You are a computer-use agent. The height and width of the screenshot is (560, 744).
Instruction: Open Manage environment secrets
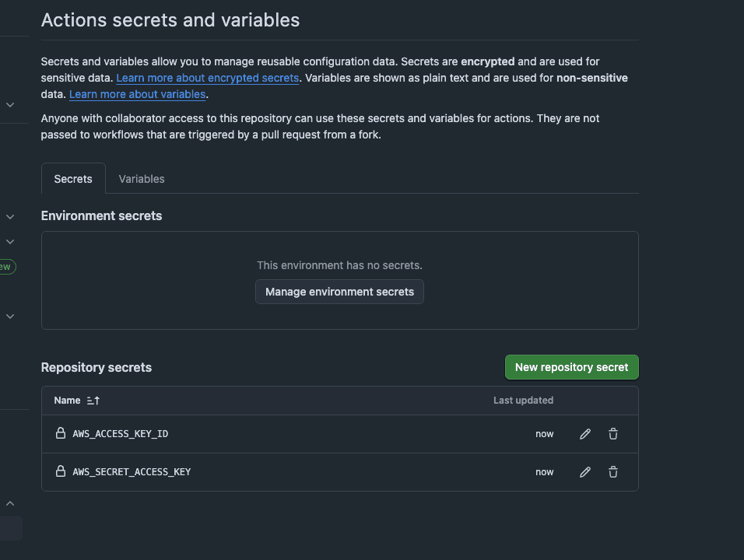click(x=339, y=292)
